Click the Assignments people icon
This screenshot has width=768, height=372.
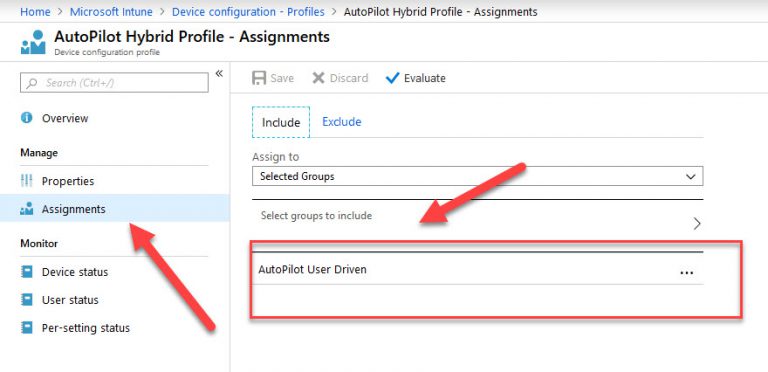pos(26,209)
